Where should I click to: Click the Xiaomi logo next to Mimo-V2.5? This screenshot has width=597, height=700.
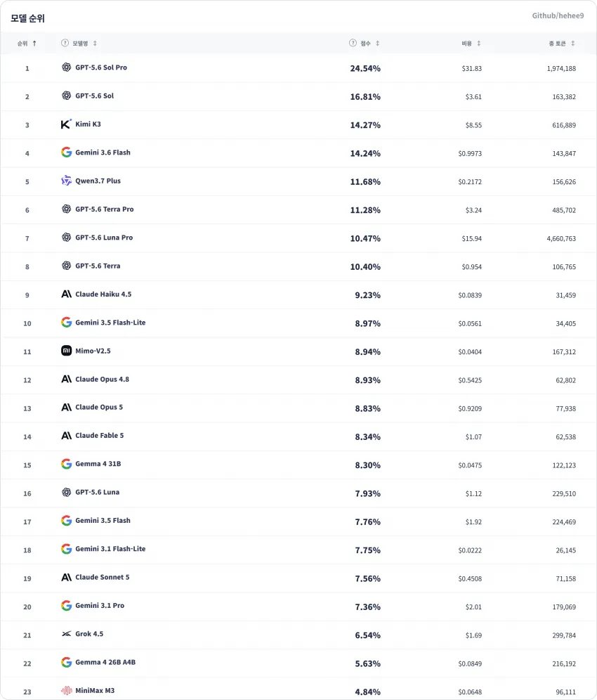67,351
